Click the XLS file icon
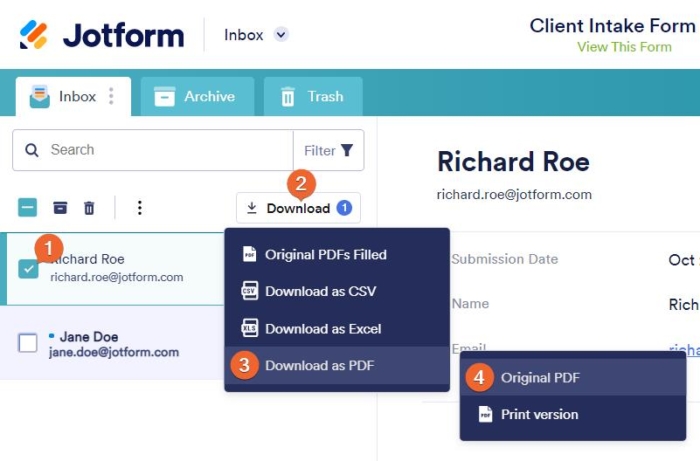Viewport: 700px width, 461px height. click(250, 328)
